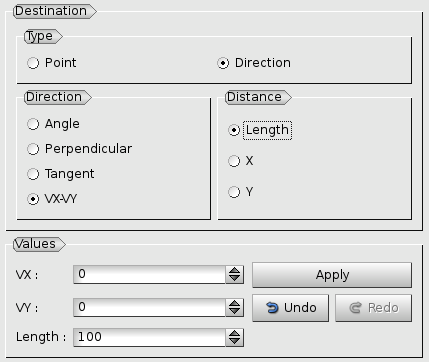
Task: Click the blue Undo arrow icon
Action: (x=272, y=308)
